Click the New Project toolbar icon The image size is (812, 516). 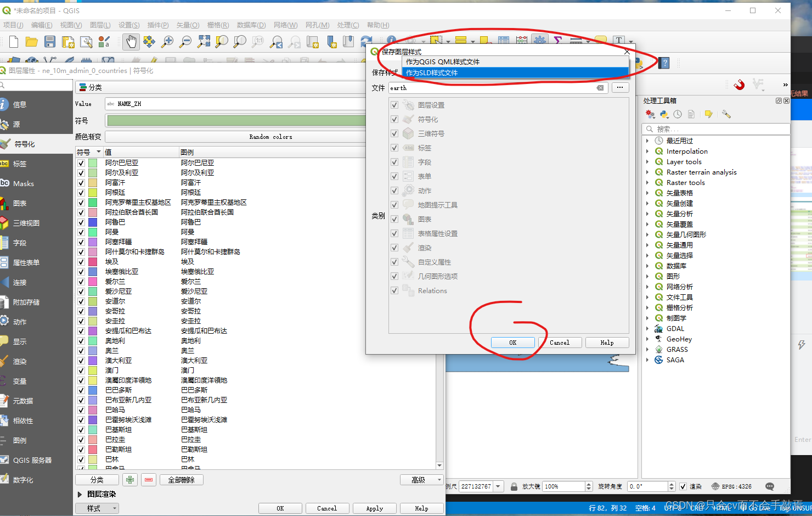coord(14,42)
